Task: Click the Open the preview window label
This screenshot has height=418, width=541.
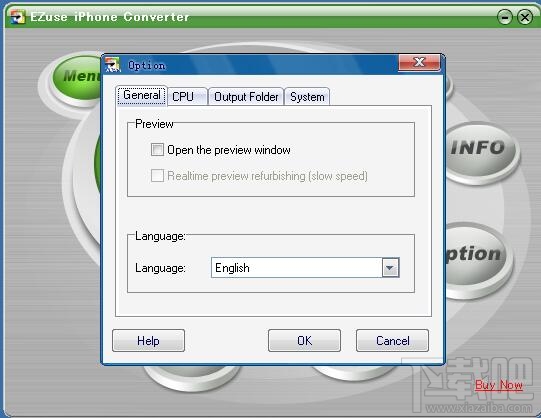Action: (229, 150)
